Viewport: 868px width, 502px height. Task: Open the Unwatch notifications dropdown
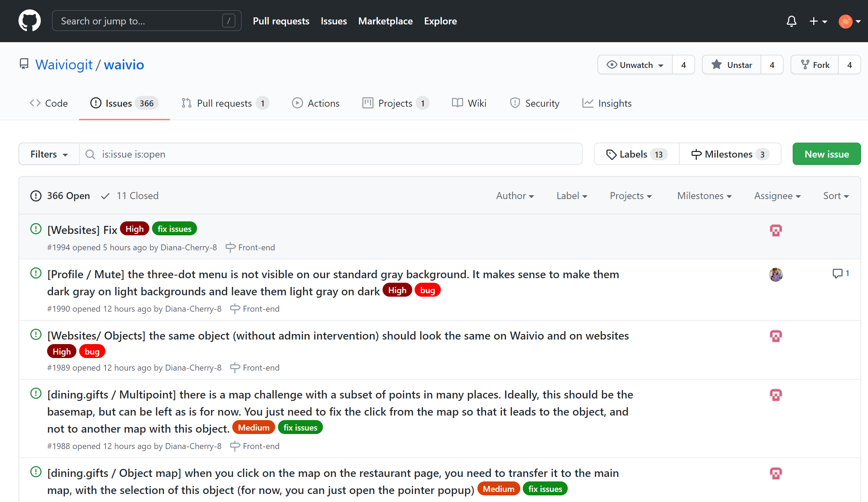(x=635, y=65)
